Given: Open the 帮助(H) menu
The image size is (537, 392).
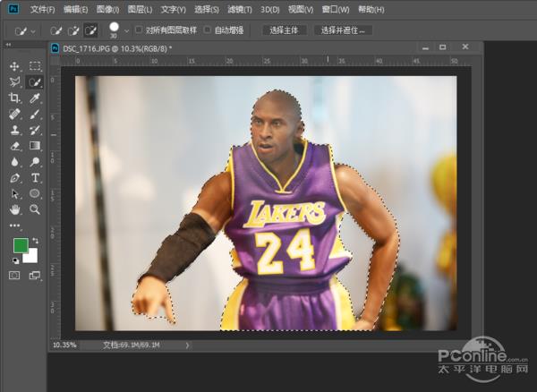Looking at the screenshot, I should 371,10.
